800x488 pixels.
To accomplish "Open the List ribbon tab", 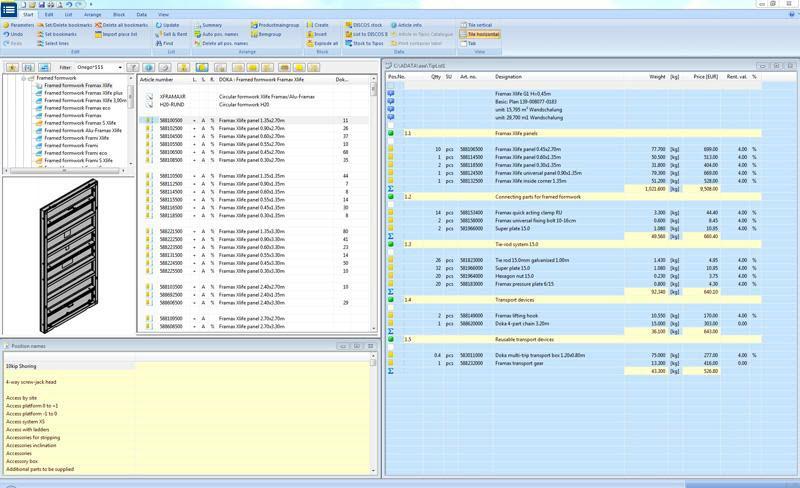I will (68, 15).
